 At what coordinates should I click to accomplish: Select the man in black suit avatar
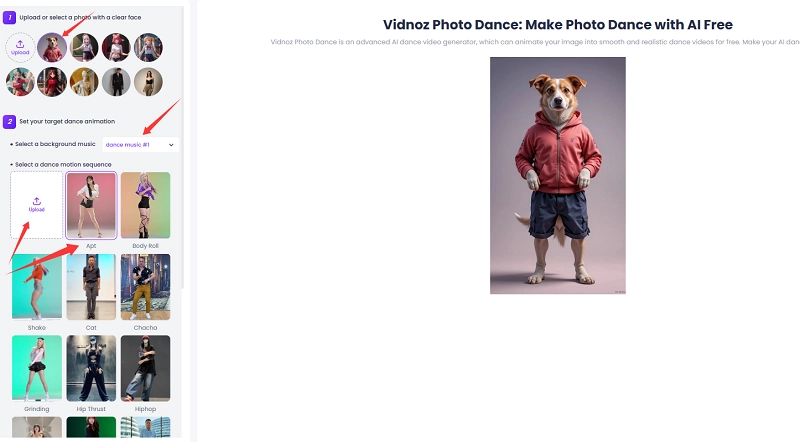(x=116, y=82)
